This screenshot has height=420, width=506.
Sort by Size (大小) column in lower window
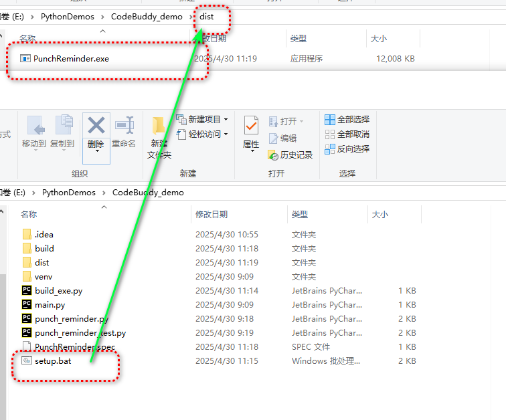point(379,215)
